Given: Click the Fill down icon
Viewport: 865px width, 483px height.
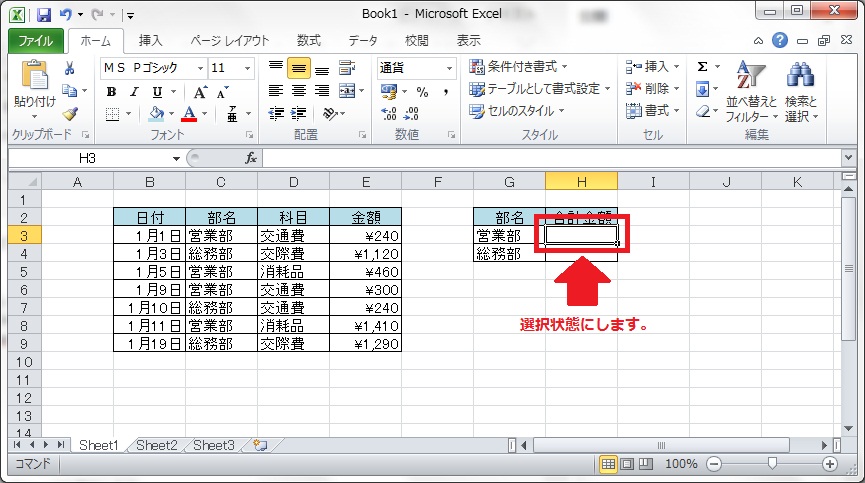Looking at the screenshot, I should click(x=702, y=89).
